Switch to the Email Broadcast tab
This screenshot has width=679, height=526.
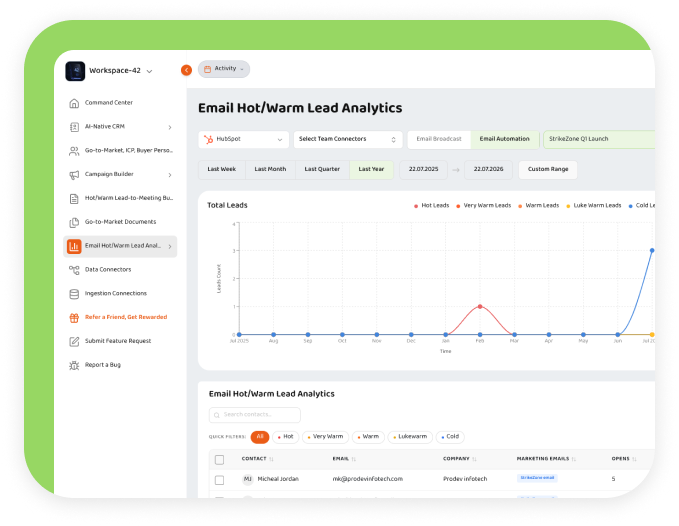pyautogui.click(x=439, y=139)
